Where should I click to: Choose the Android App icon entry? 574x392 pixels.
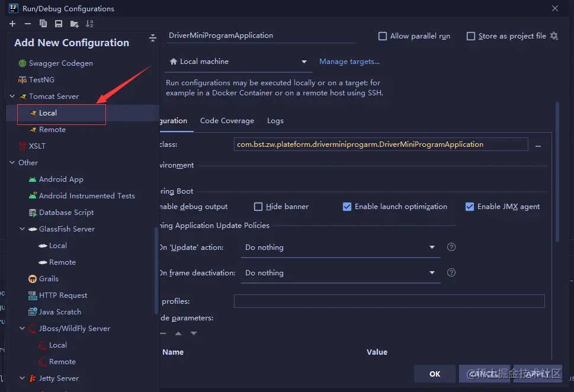(33, 179)
